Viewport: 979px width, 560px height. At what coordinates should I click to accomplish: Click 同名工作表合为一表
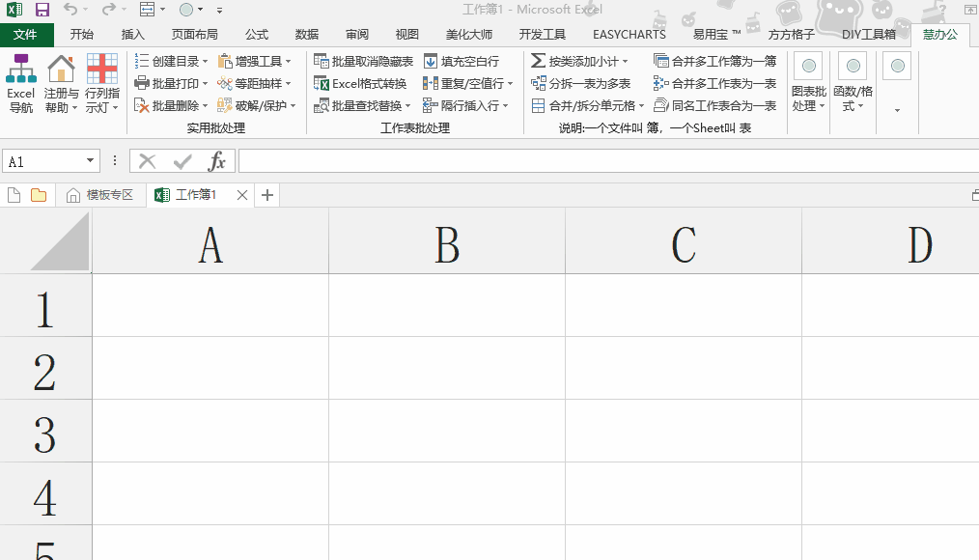(x=714, y=105)
